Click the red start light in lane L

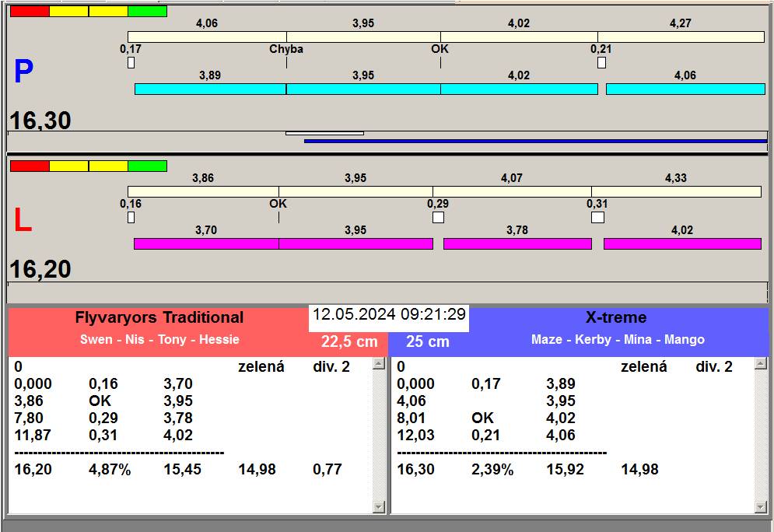30,166
